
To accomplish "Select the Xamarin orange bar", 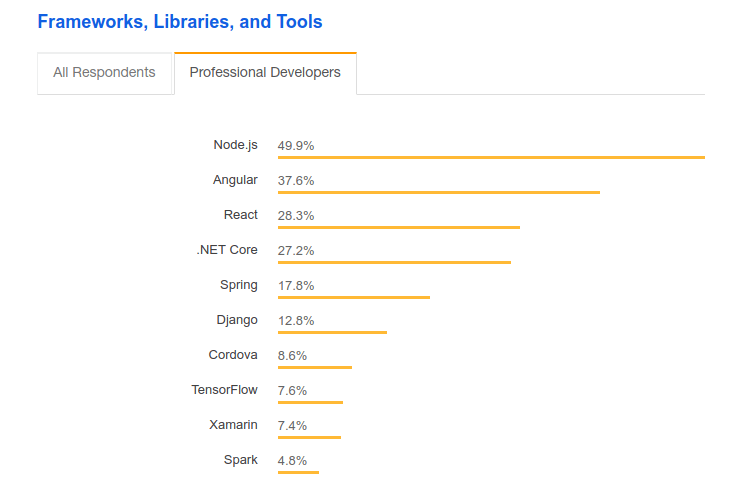I will 309,437.
